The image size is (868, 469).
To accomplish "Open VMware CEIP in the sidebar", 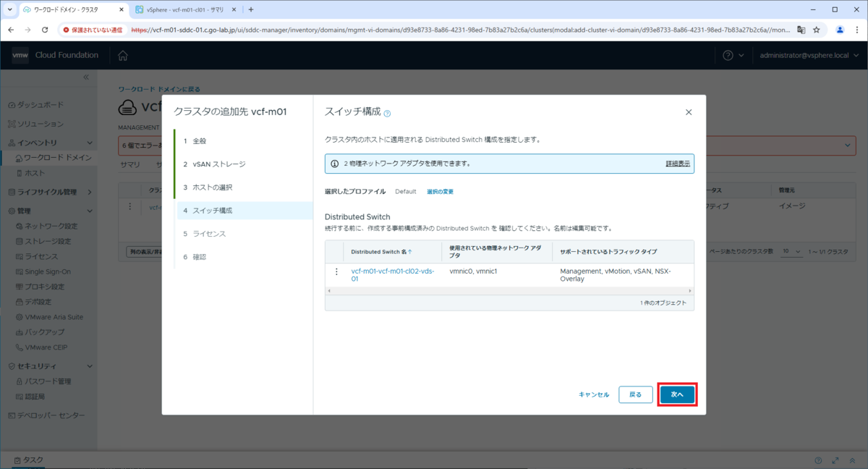I will [43, 347].
